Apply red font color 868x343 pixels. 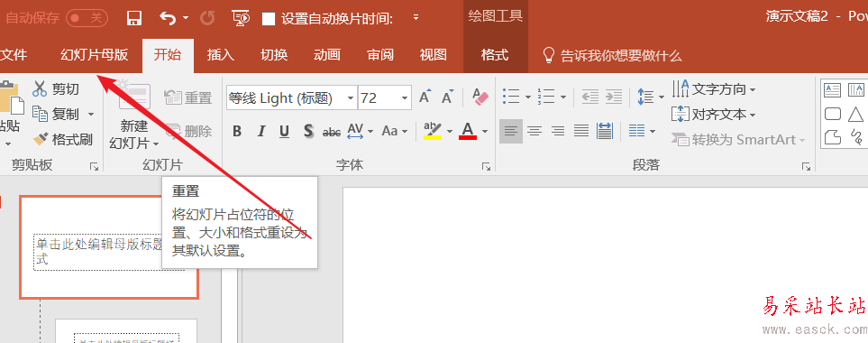click(469, 131)
